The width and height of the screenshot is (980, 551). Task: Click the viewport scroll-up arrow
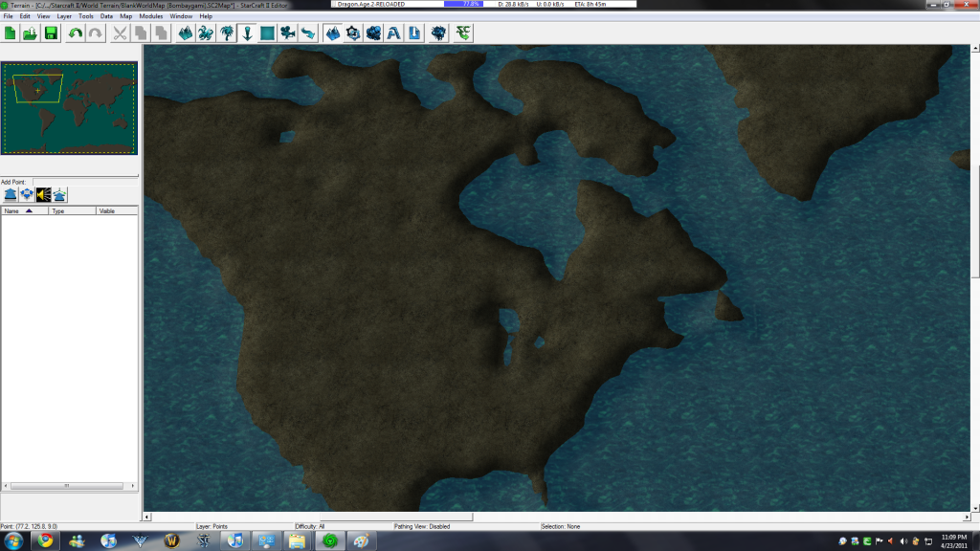[975, 48]
